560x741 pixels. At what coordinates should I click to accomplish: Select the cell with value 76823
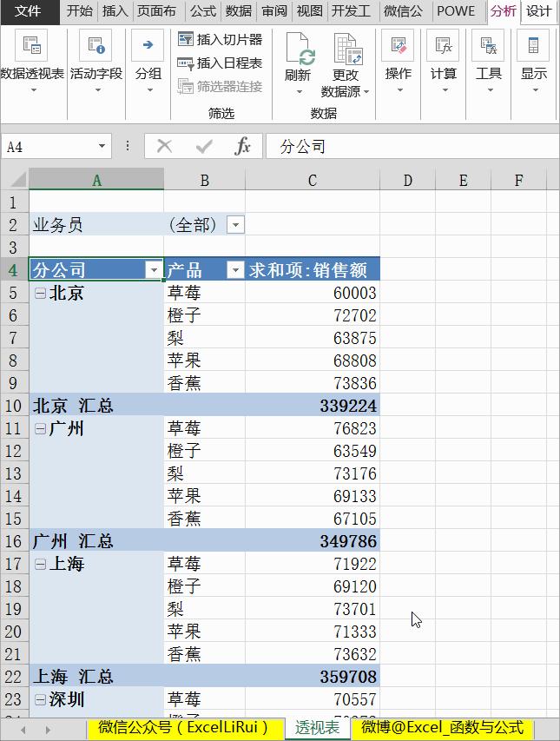point(312,428)
